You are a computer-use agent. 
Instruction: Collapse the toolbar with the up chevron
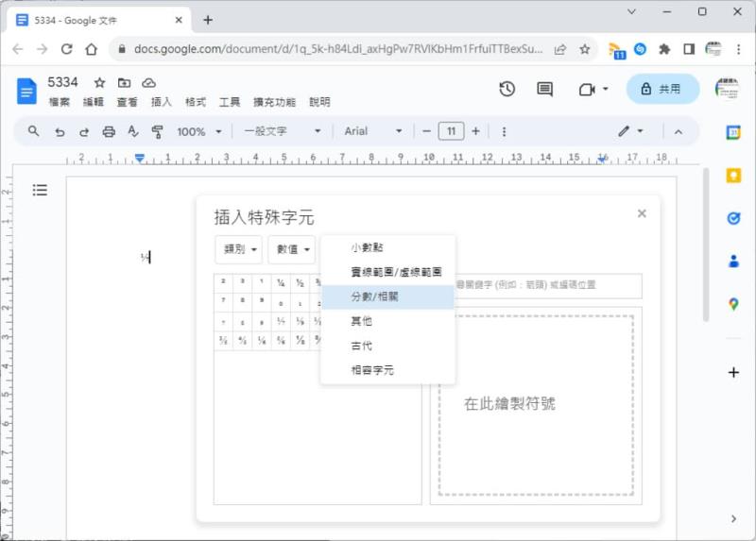pyautogui.click(x=679, y=131)
